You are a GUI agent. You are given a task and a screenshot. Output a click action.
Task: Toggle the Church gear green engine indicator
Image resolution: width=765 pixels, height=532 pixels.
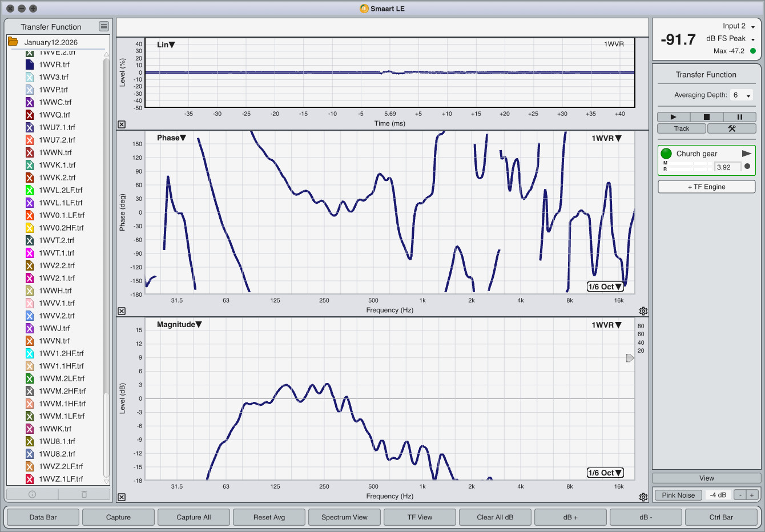coord(666,154)
